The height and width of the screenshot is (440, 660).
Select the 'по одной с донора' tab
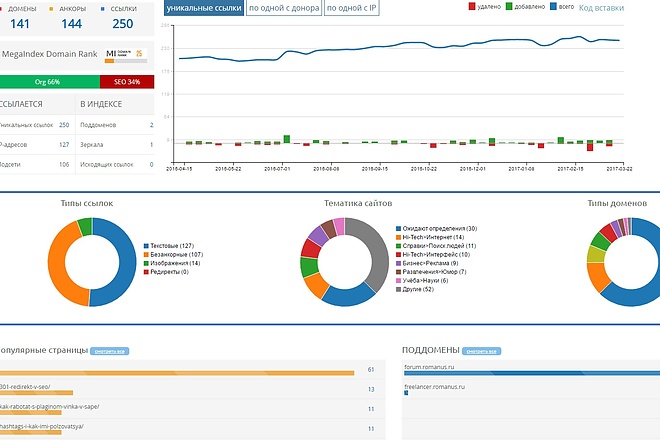click(x=284, y=8)
